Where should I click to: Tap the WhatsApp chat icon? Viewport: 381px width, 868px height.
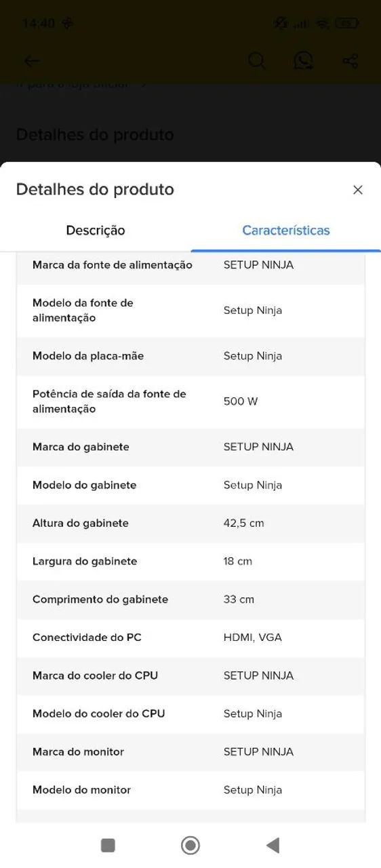(x=303, y=61)
